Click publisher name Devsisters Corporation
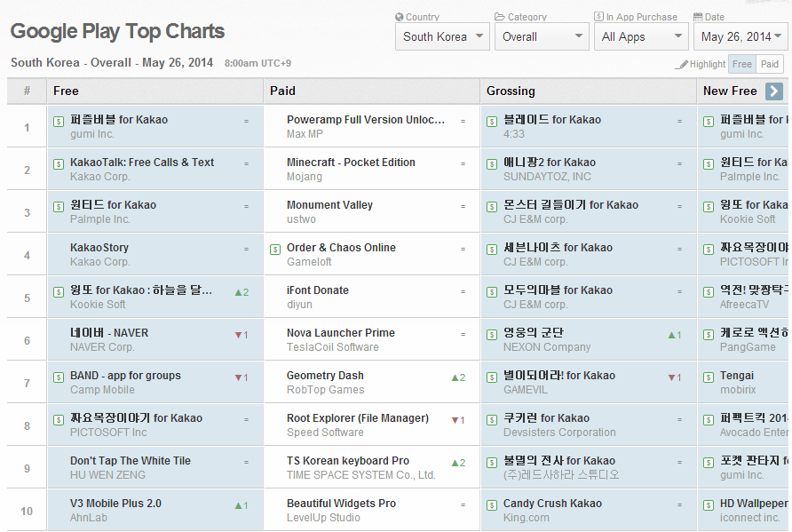This screenshot has width=792, height=532. [559, 433]
